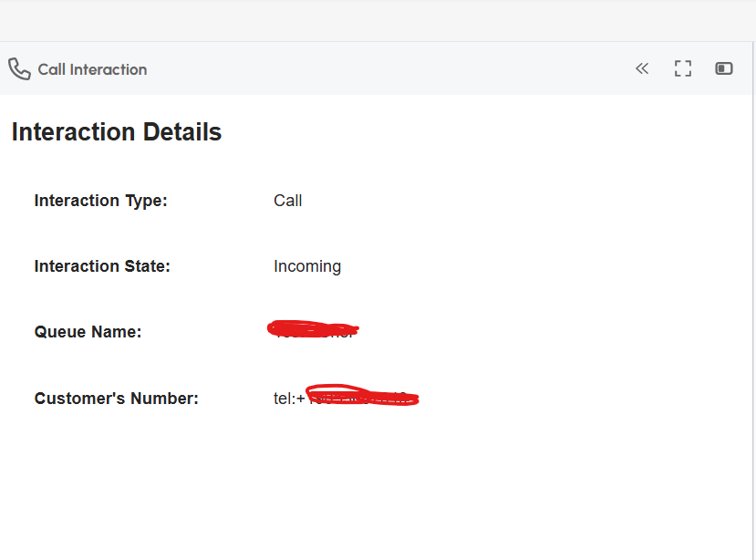This screenshot has height=560, width=756.
Task: Collapse the panel with double chevron
Action: coord(642,68)
